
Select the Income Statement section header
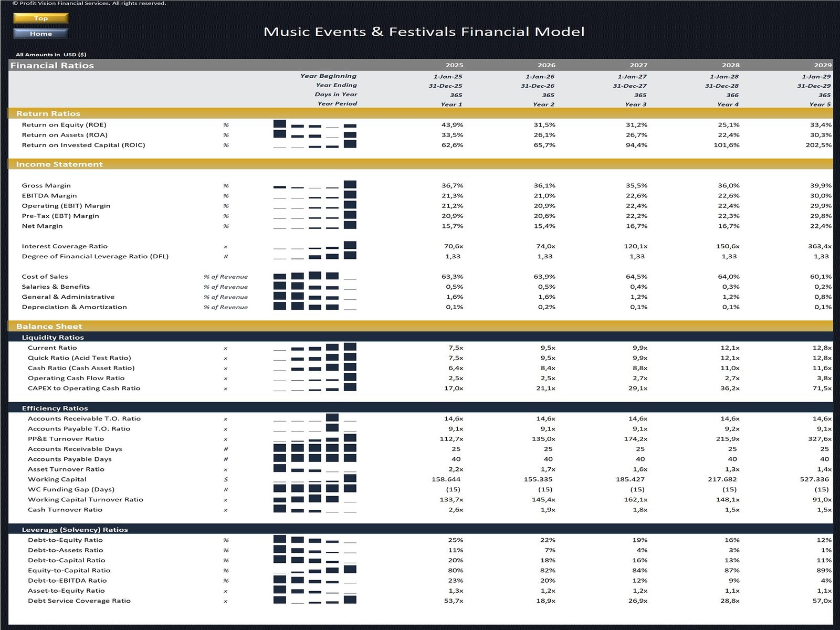(x=59, y=164)
